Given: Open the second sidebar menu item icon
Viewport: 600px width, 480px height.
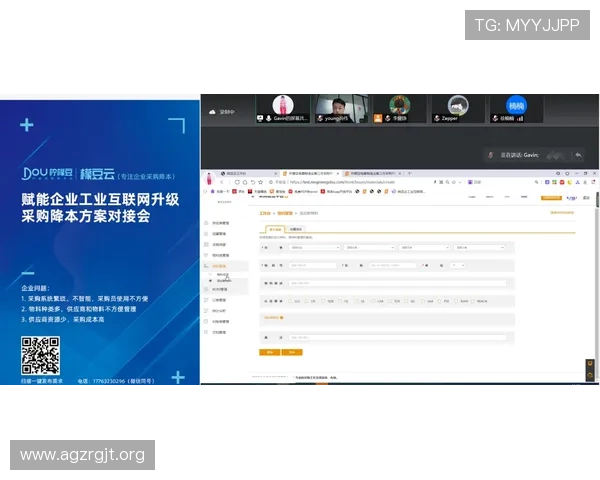Looking at the screenshot, I should point(206,233).
